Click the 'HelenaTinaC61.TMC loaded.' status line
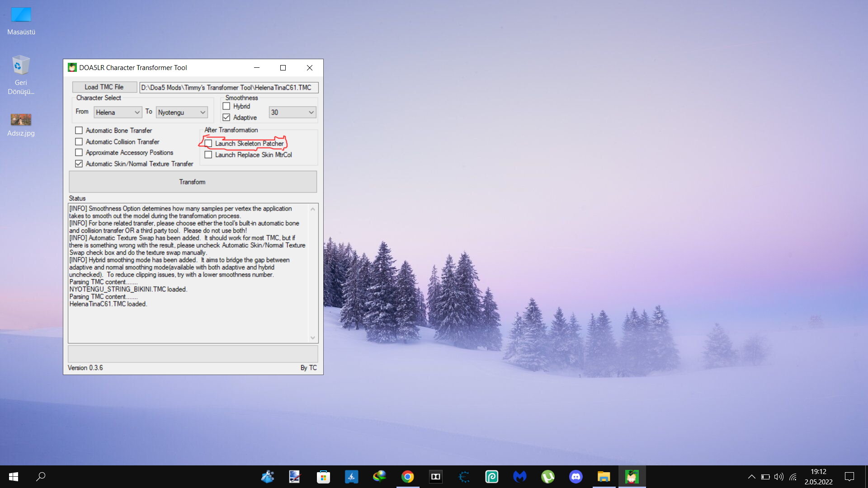The height and width of the screenshot is (488, 868). 108,304
